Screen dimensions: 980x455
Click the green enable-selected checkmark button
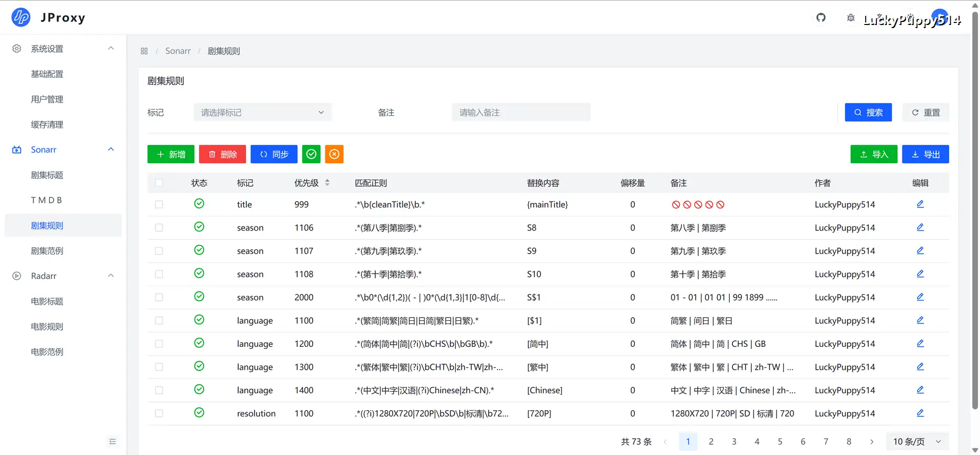click(311, 154)
